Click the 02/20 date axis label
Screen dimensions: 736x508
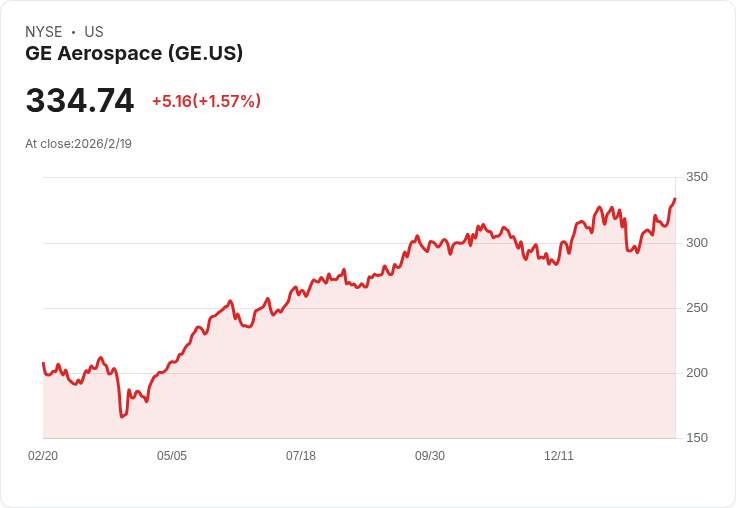[x=43, y=456]
